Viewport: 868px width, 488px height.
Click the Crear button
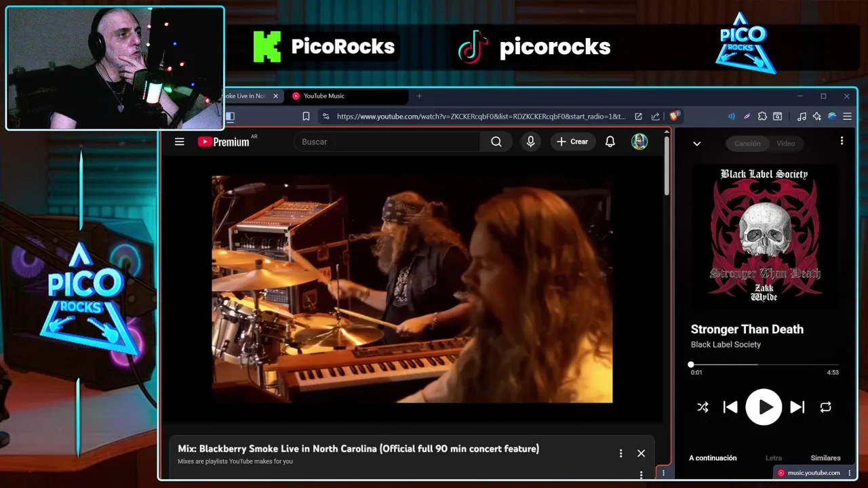572,142
